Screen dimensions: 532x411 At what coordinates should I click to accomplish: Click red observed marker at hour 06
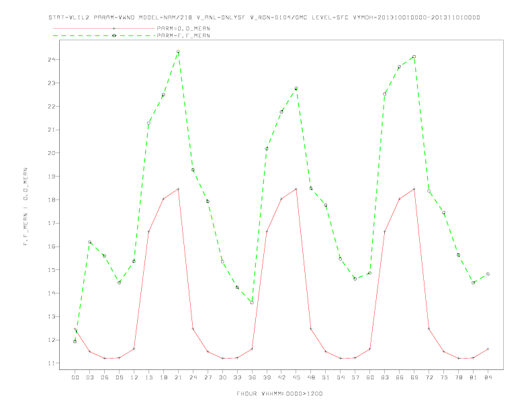pyautogui.click(x=105, y=358)
